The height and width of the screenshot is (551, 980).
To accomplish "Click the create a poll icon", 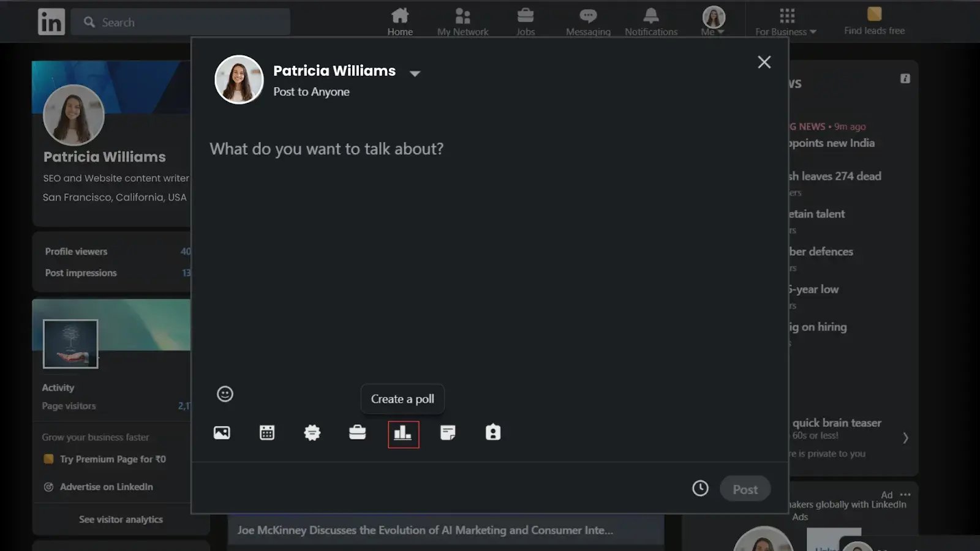I will point(403,434).
